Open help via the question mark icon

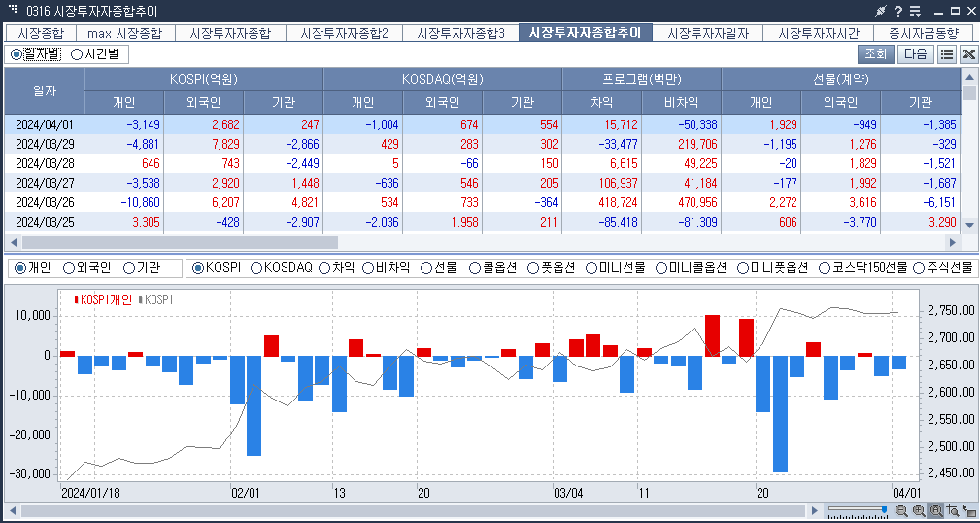coord(898,11)
